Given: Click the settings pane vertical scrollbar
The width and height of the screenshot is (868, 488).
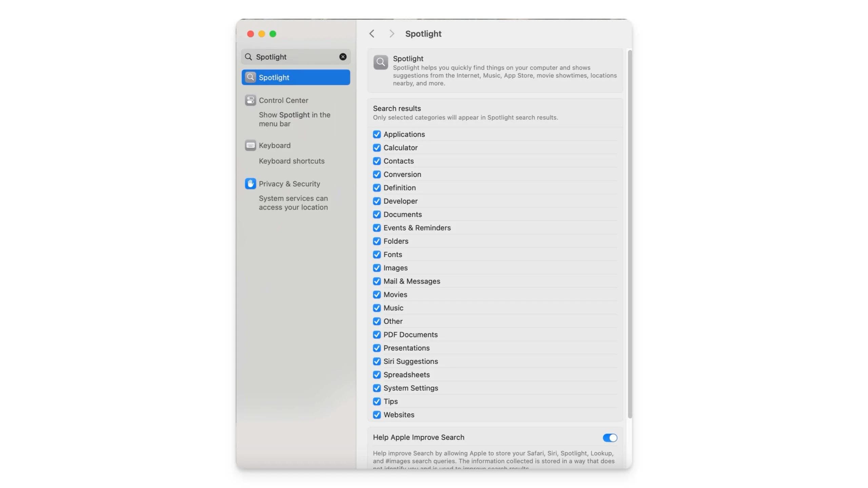Looking at the screenshot, I should 630,234.
